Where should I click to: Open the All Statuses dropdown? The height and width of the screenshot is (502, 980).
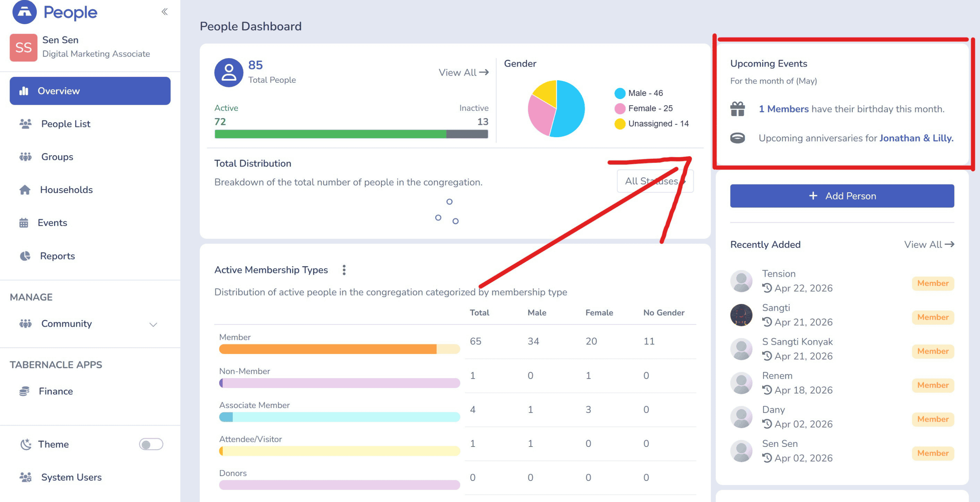[655, 181]
